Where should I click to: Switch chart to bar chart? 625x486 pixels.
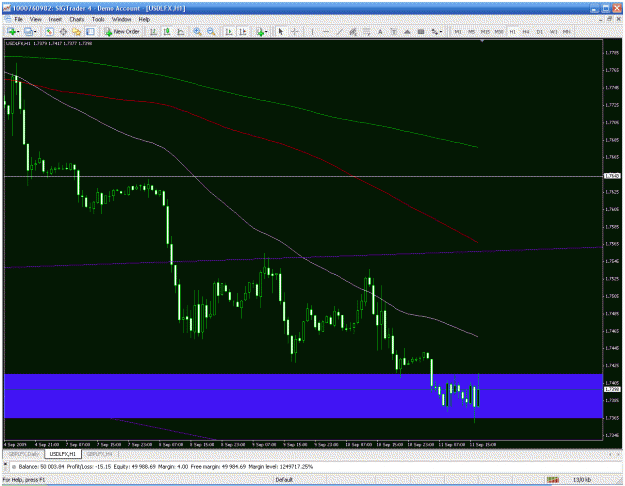coord(153,31)
